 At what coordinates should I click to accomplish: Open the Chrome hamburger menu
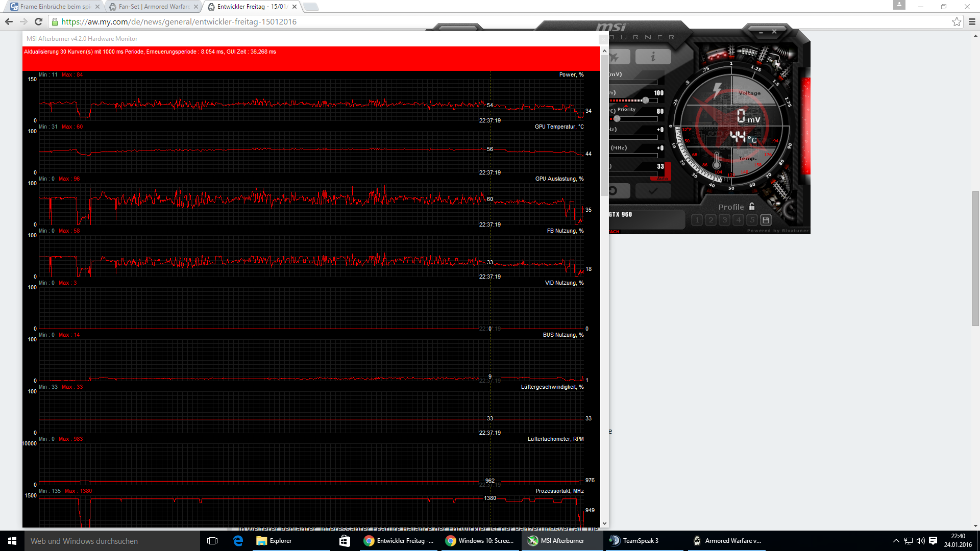(x=972, y=21)
